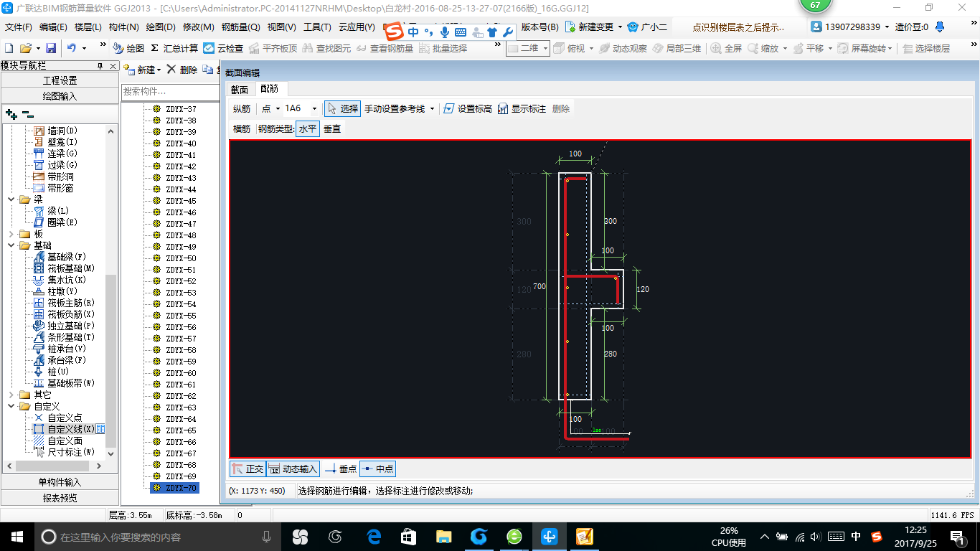Click the 全屏 fullscreen tool
Screen dimensions: 980x551
coord(727,48)
